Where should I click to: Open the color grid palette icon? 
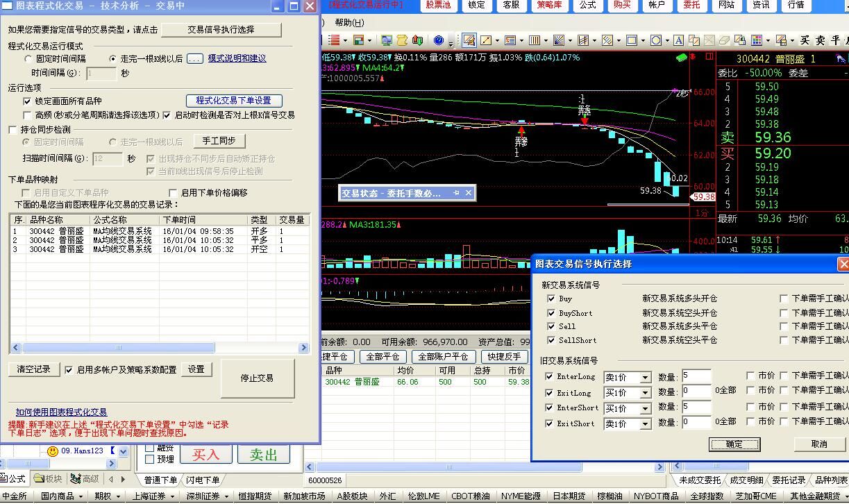(x=756, y=40)
